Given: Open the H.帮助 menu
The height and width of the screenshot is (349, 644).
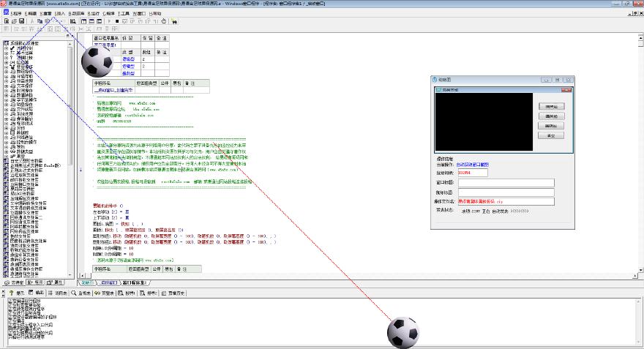Looking at the screenshot, I should click(x=155, y=14).
